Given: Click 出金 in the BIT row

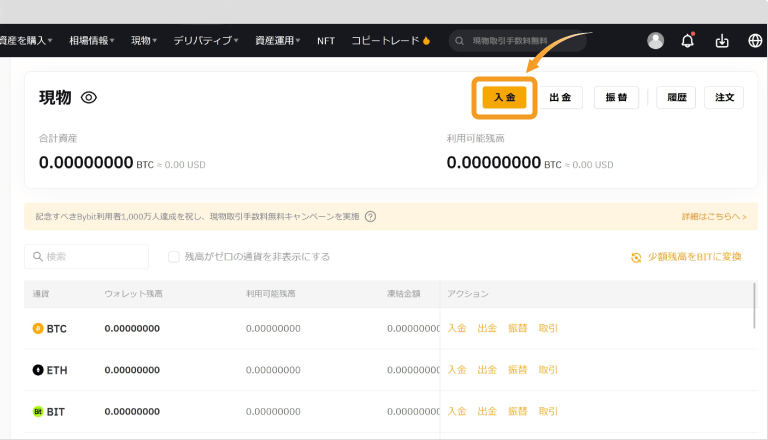Looking at the screenshot, I should pyautogui.click(x=487, y=412).
